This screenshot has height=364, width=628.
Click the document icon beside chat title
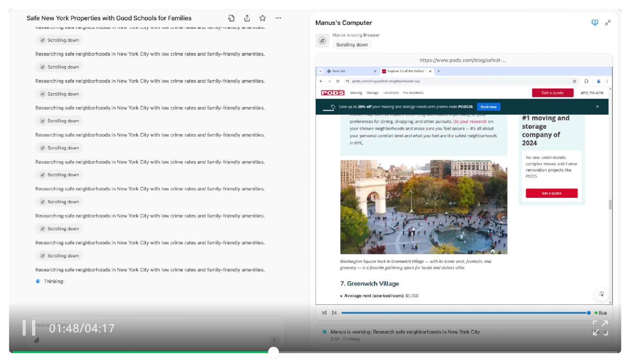pos(231,18)
